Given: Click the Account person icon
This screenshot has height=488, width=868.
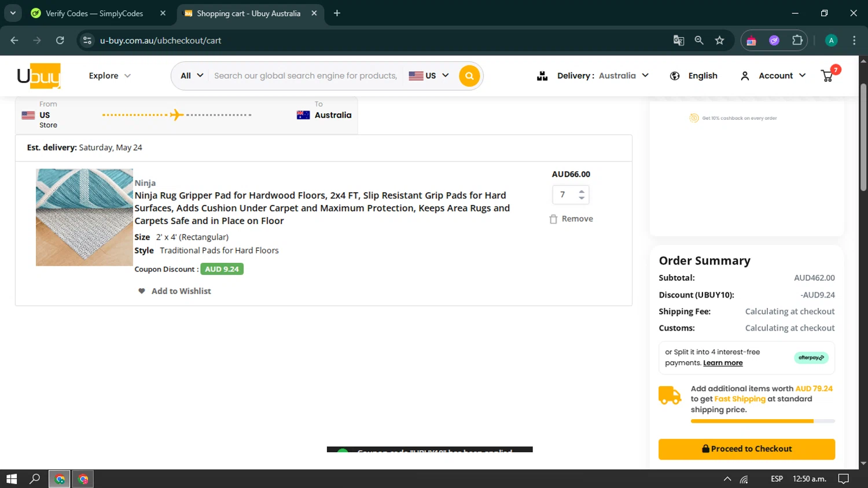Looking at the screenshot, I should [745, 76].
